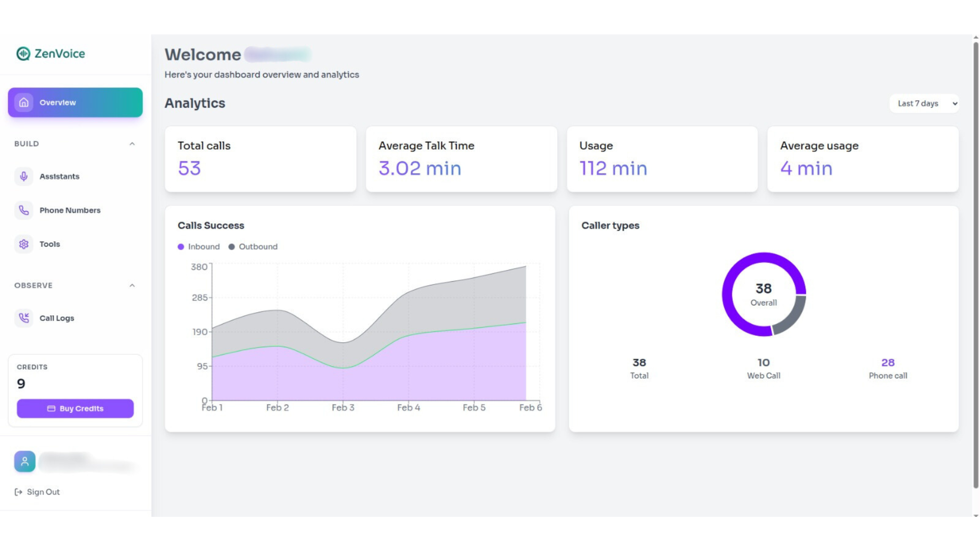Viewport: 980px width, 551px height.
Task: Click the Call Logs phone icon
Action: pos(24,318)
